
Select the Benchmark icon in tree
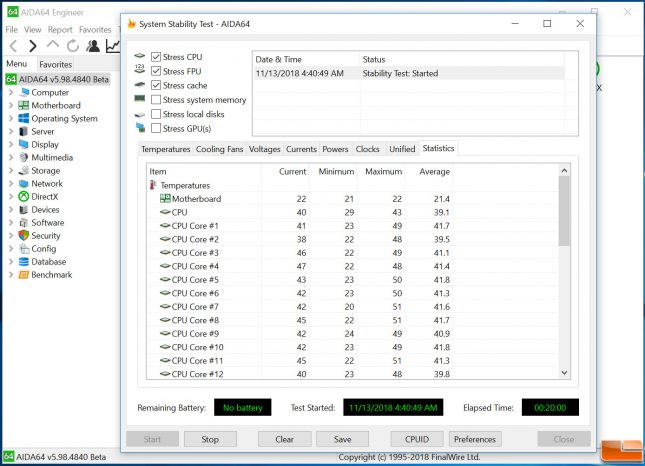point(24,275)
